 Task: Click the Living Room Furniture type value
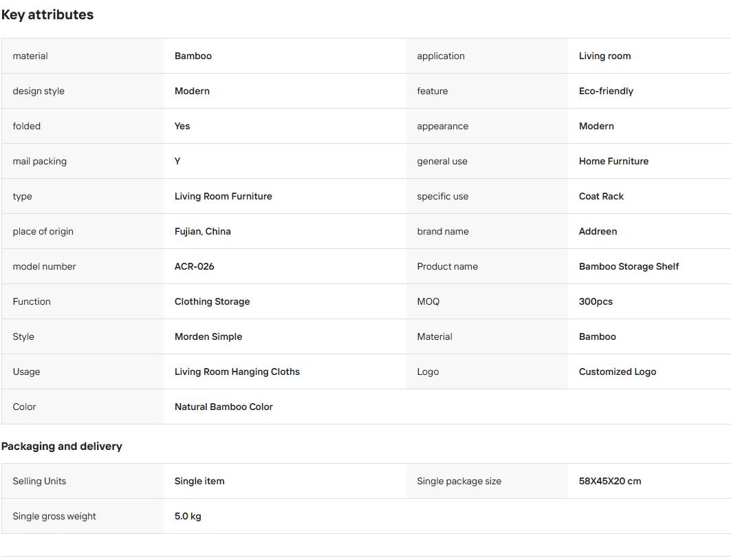223,196
